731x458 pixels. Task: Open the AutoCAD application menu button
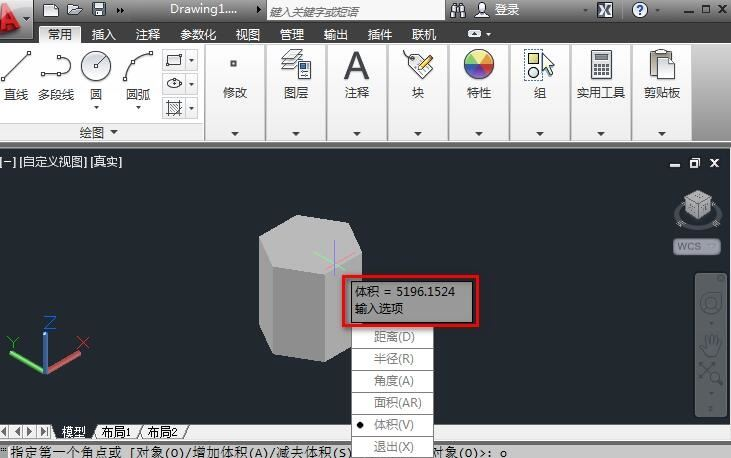coord(14,19)
